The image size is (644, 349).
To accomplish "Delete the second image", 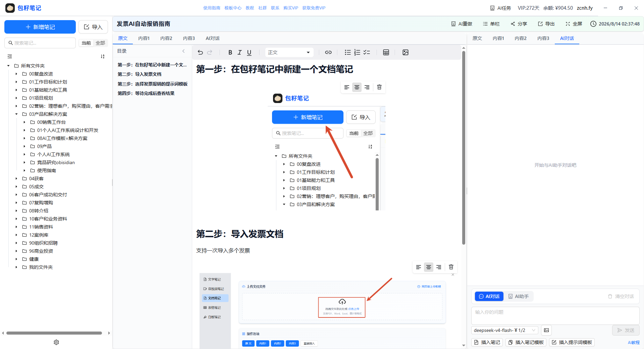I will click(451, 267).
